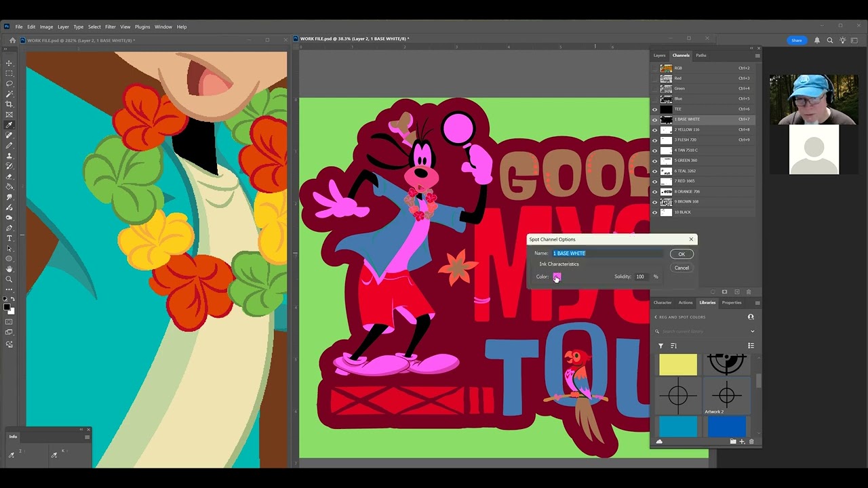868x488 pixels.
Task: Select the Eyedropper tool
Action: 9,125
